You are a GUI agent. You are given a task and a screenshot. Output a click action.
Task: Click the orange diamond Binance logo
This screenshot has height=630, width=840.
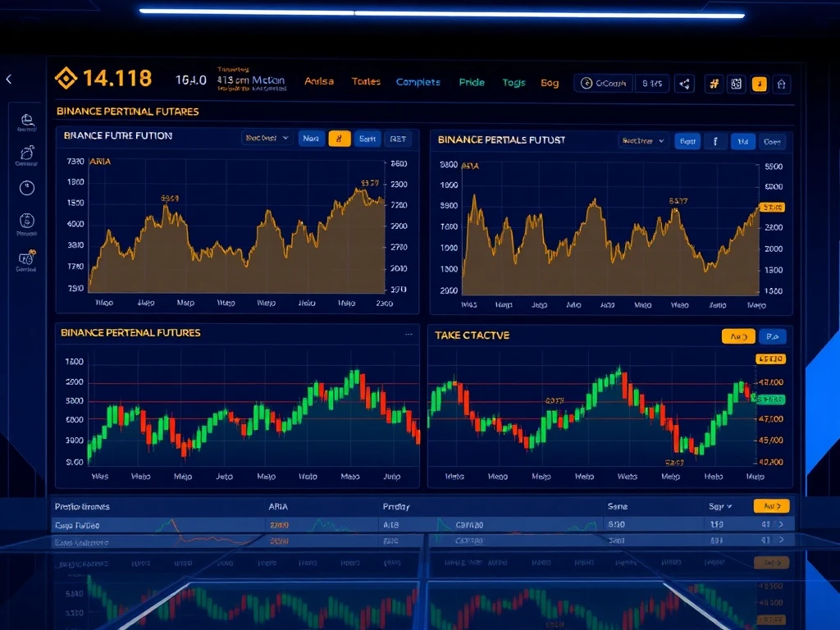pyautogui.click(x=66, y=78)
